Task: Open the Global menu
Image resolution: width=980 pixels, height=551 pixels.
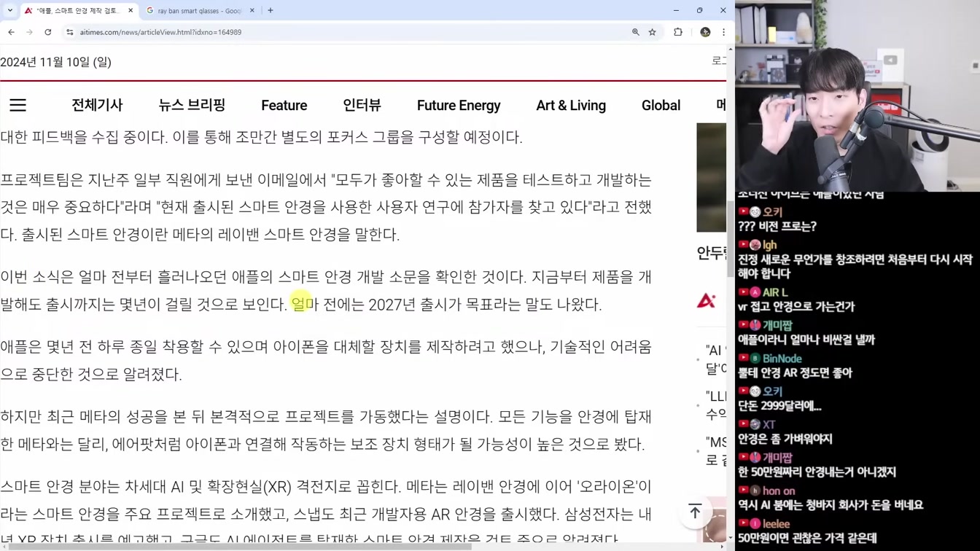Action: pyautogui.click(x=661, y=106)
